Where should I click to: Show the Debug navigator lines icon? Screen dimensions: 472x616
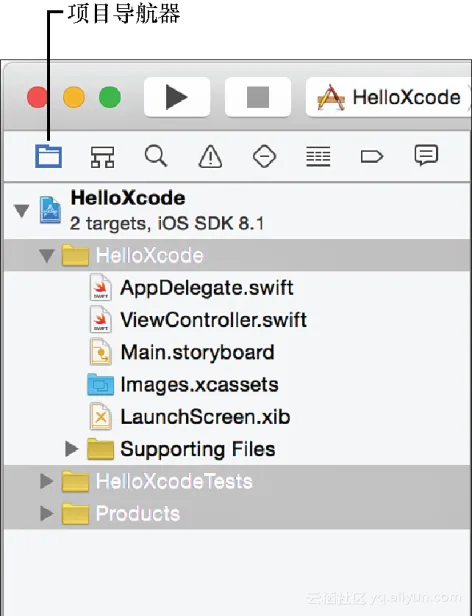[318, 156]
